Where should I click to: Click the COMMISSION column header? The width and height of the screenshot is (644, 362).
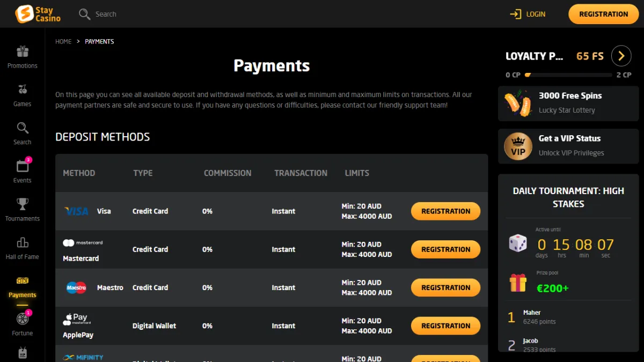228,173
